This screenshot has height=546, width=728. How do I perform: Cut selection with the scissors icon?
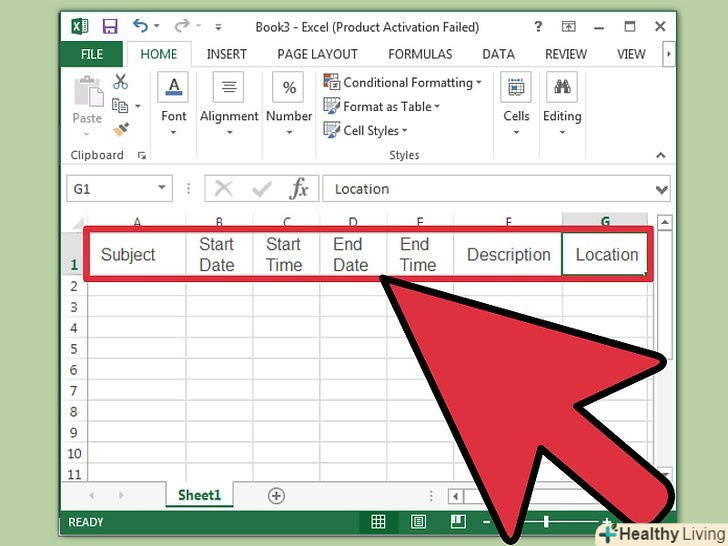120,82
